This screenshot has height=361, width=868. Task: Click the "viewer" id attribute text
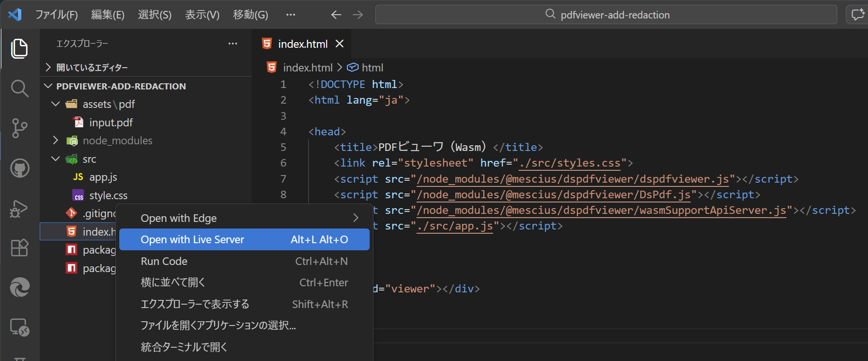(410, 289)
